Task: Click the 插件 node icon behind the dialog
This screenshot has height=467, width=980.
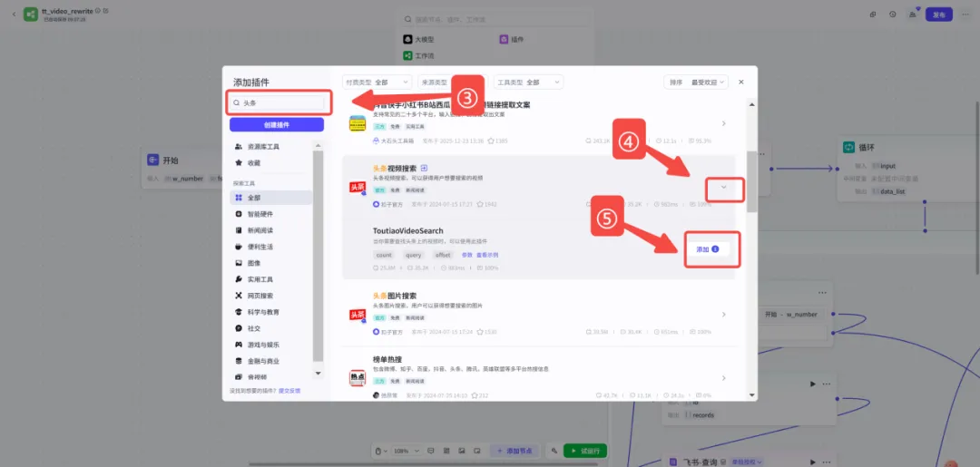Action: coord(504,39)
